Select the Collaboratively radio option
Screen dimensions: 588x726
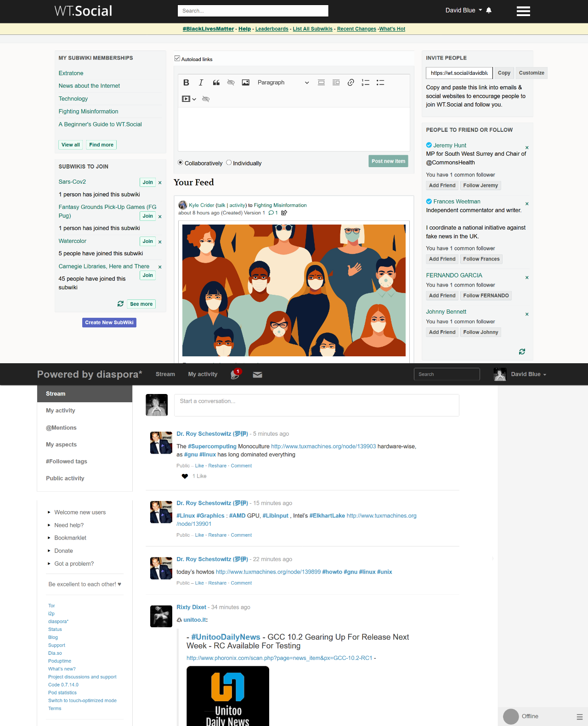[x=181, y=163]
